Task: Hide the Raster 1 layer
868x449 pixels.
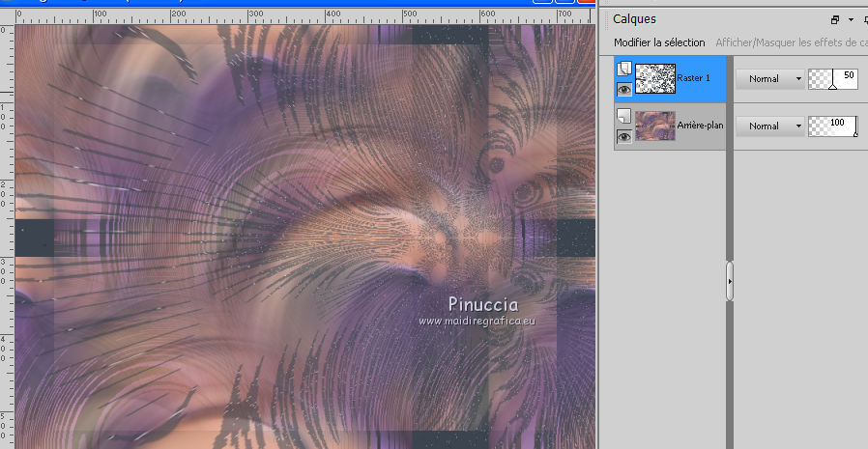Action: tap(623, 89)
